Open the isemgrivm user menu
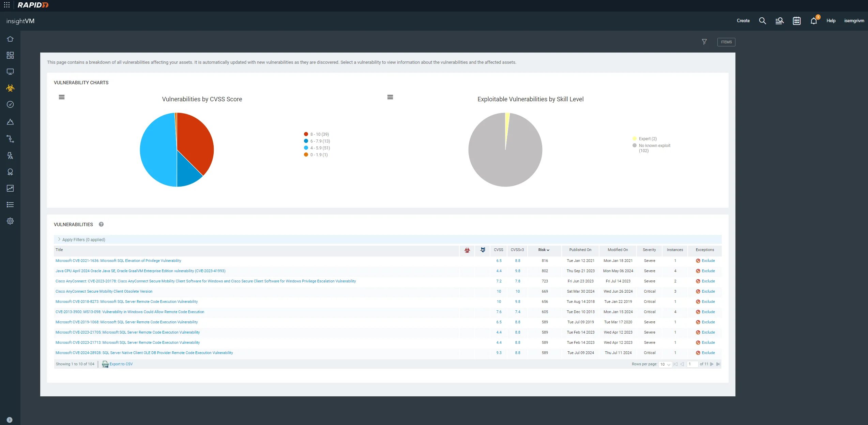The image size is (868, 425). point(854,21)
